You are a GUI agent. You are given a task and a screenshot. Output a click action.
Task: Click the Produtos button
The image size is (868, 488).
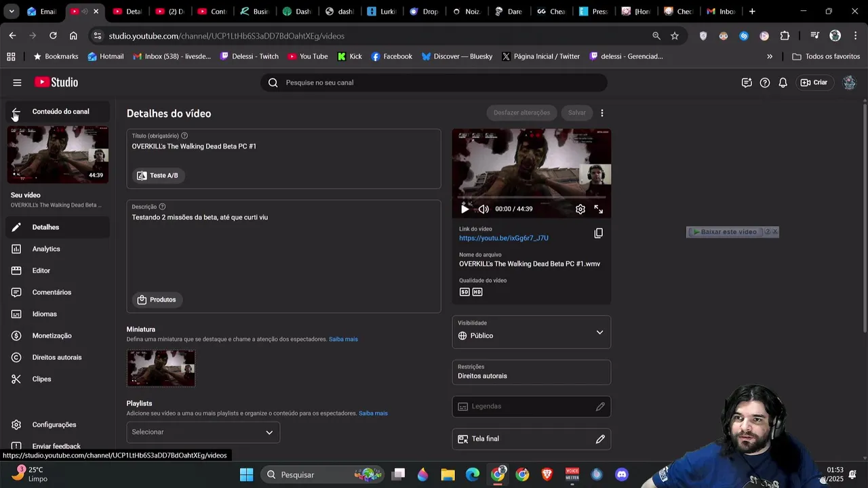[x=157, y=300]
